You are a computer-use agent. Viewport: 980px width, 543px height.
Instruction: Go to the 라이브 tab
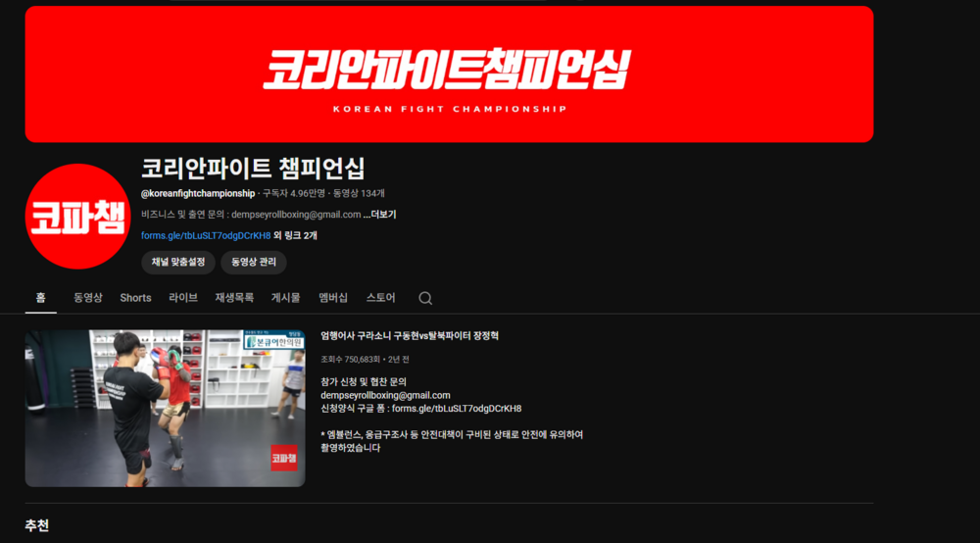pyautogui.click(x=182, y=298)
